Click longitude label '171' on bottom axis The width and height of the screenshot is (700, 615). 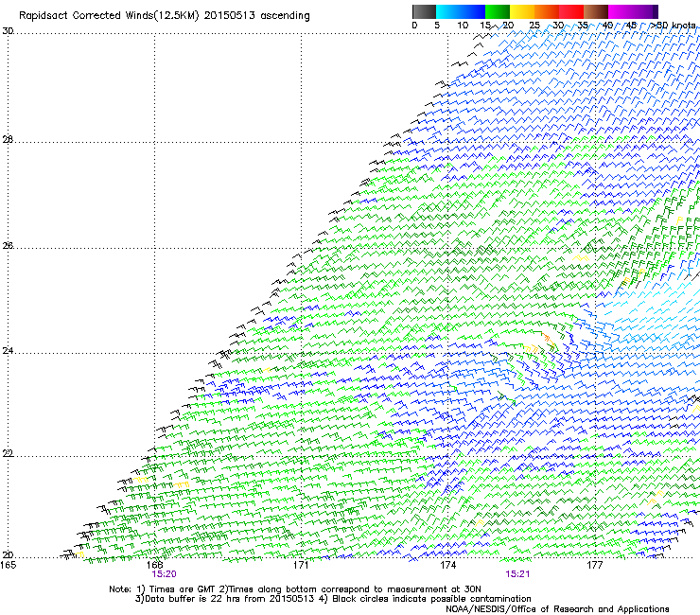pyautogui.click(x=301, y=565)
